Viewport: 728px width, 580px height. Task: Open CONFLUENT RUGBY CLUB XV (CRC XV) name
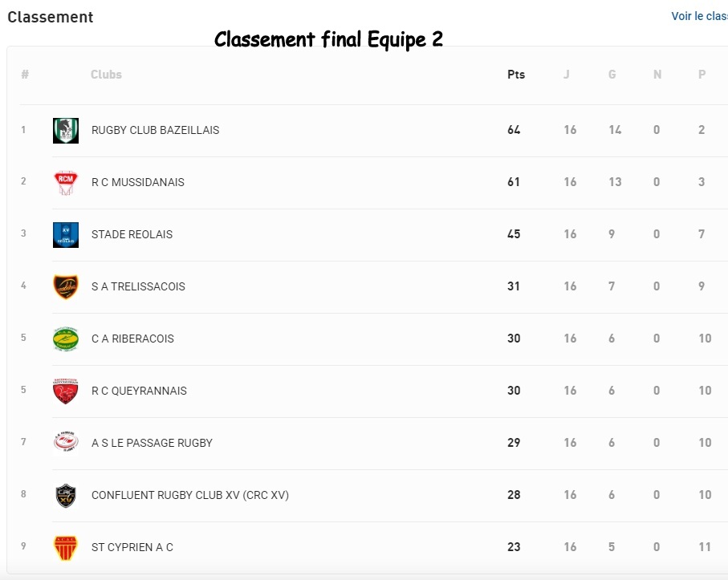click(x=190, y=495)
